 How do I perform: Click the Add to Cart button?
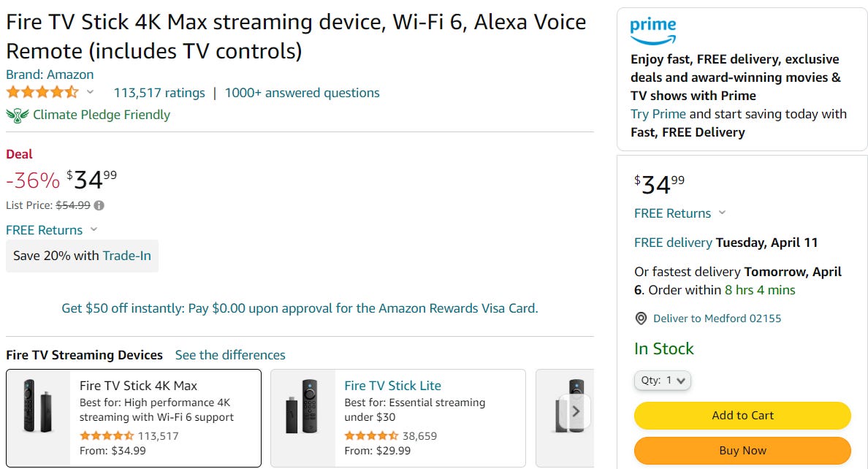coord(742,415)
